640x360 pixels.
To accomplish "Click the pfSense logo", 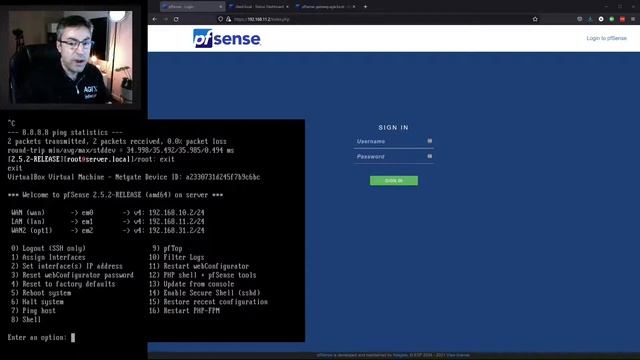I will 227,38.
